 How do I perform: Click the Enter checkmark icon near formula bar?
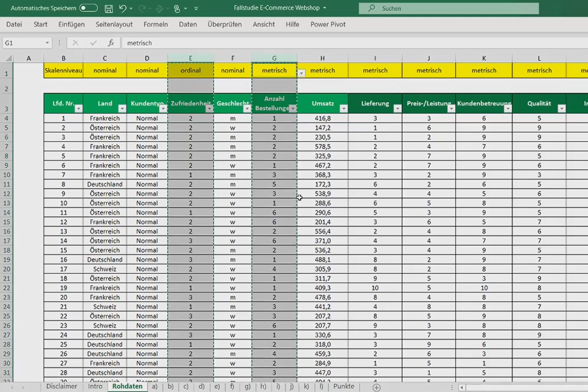(x=93, y=43)
